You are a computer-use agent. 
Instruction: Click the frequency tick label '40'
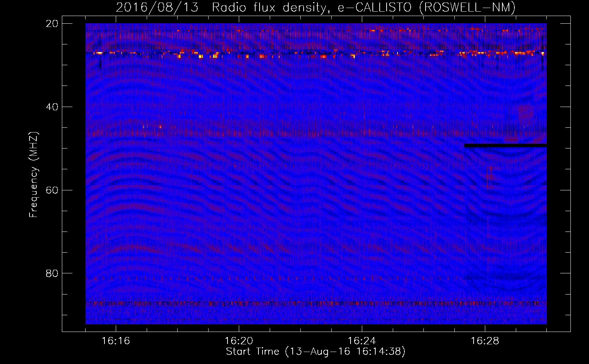(x=52, y=107)
